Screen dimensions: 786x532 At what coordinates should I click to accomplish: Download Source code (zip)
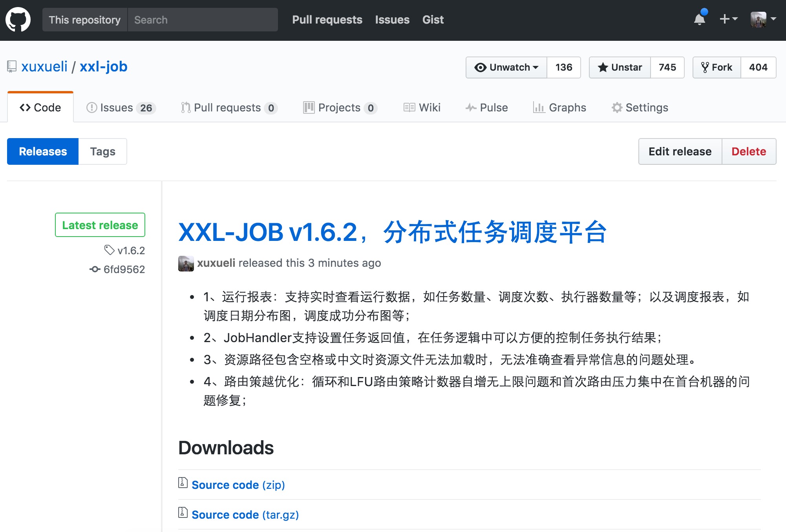pos(238,485)
